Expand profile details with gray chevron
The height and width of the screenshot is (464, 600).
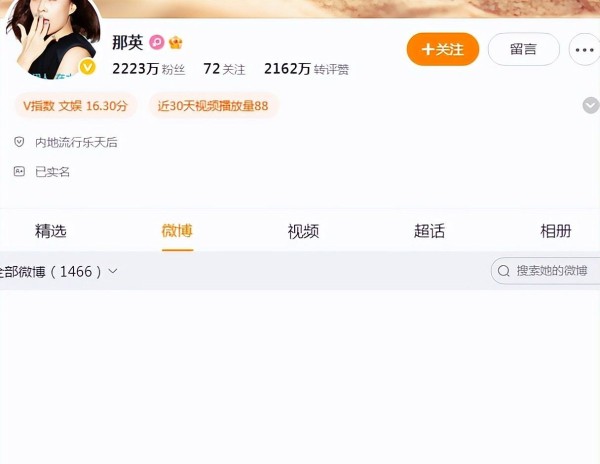(591, 105)
